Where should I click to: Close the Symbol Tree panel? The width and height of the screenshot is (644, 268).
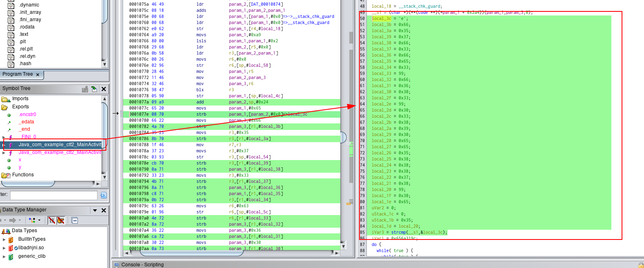104,89
